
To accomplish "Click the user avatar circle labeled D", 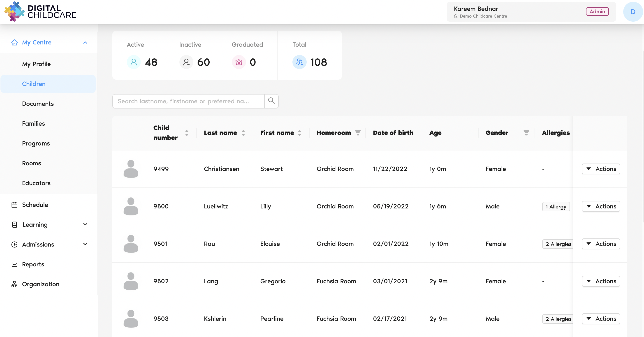I will click(x=632, y=12).
